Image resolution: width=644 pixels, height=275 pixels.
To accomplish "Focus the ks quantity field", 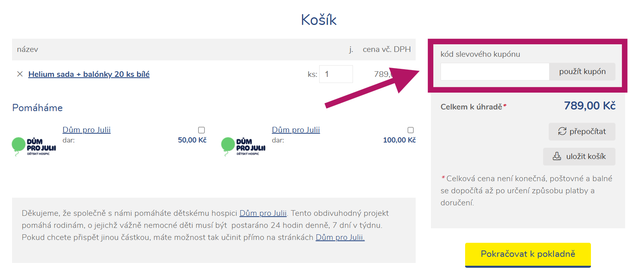I will pyautogui.click(x=336, y=74).
